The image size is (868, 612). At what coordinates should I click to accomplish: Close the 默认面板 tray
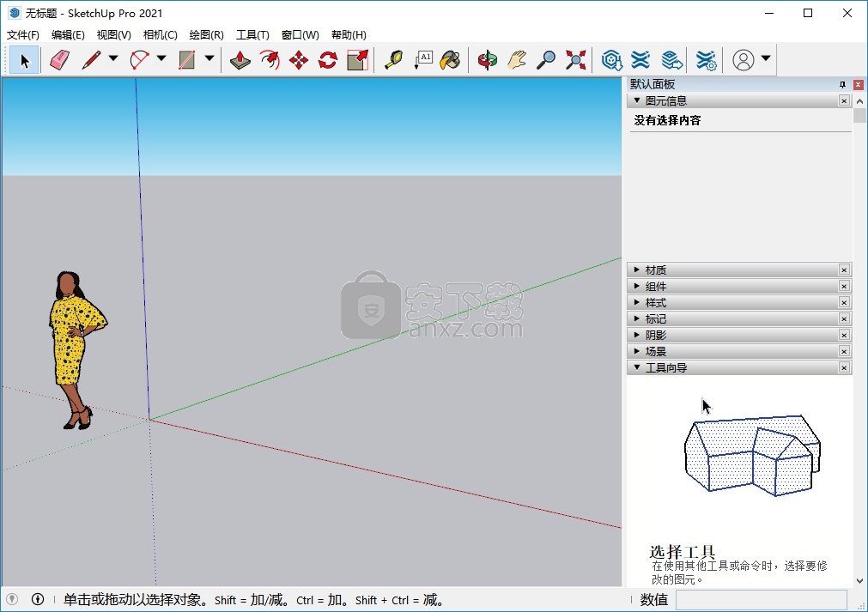click(858, 85)
